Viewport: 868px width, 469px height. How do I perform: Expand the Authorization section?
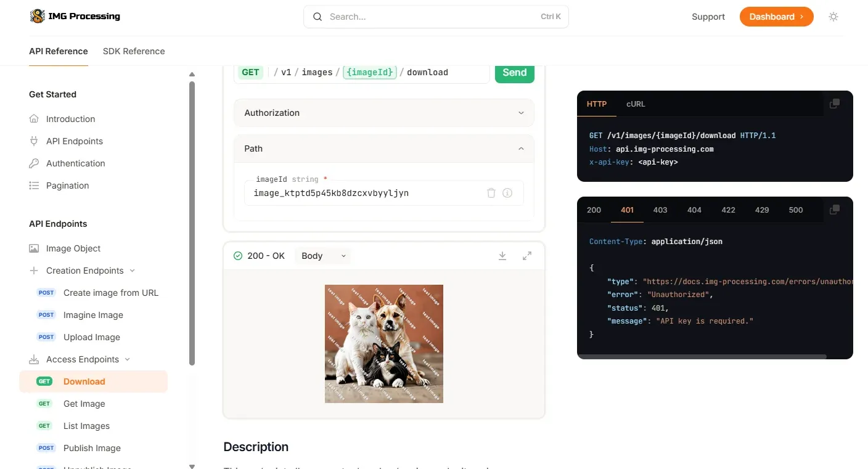click(x=383, y=113)
